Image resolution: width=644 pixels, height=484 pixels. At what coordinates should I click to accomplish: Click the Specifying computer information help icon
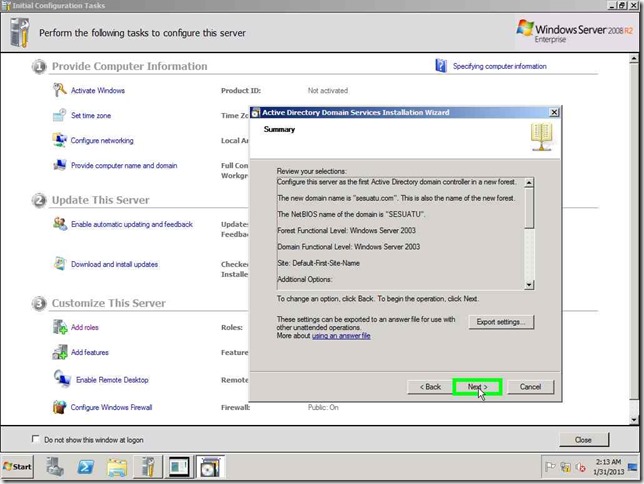(x=441, y=66)
